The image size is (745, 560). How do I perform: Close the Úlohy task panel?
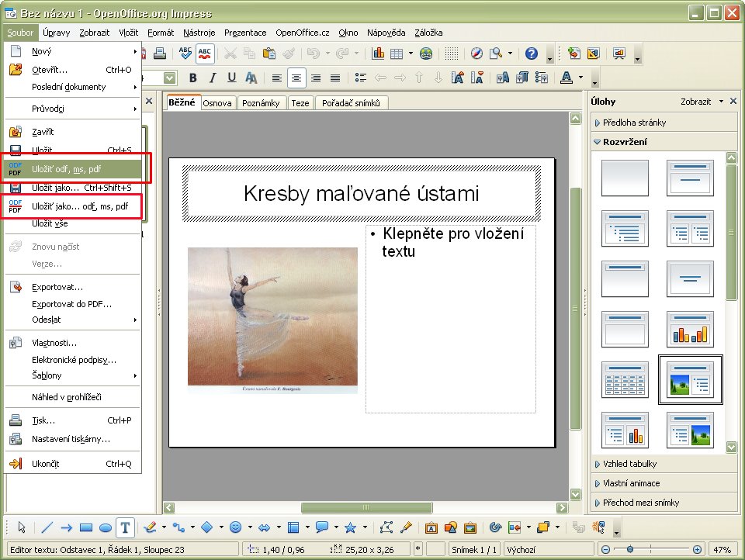coord(733,101)
